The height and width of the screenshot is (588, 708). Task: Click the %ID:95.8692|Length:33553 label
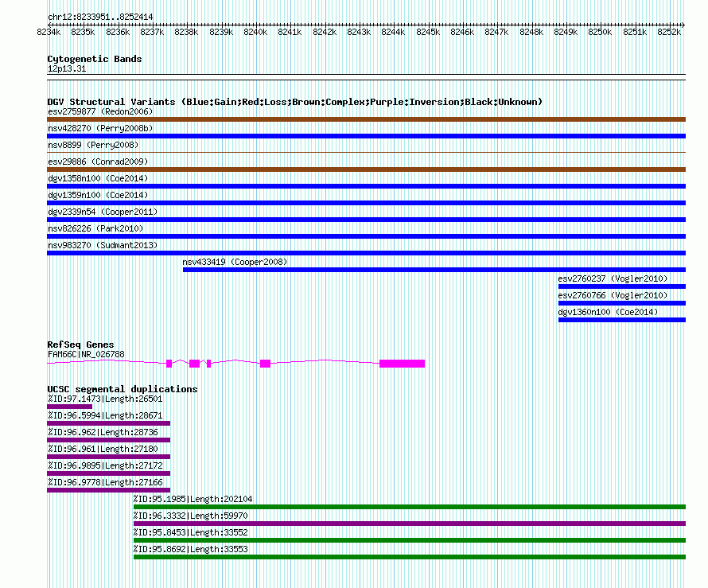191,550
